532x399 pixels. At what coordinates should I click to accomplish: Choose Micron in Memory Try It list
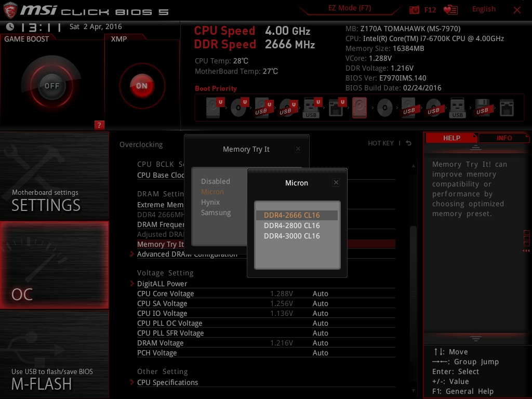(212, 192)
